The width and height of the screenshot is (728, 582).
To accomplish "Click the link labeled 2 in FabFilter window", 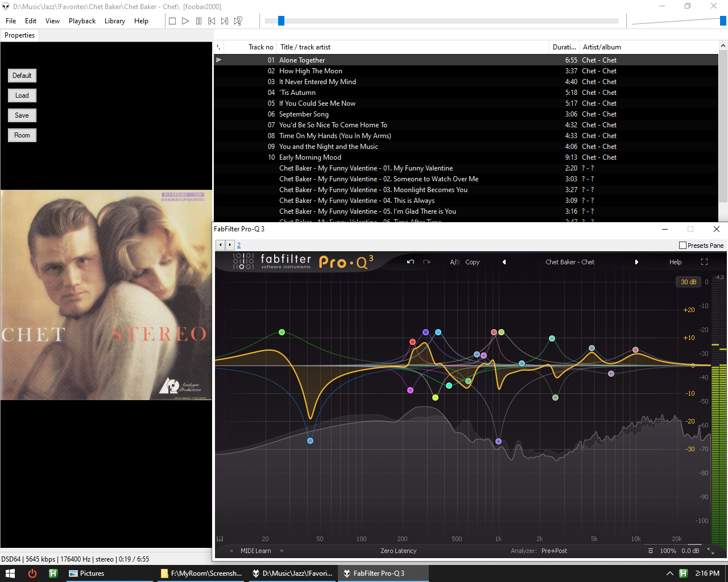I will coord(239,246).
